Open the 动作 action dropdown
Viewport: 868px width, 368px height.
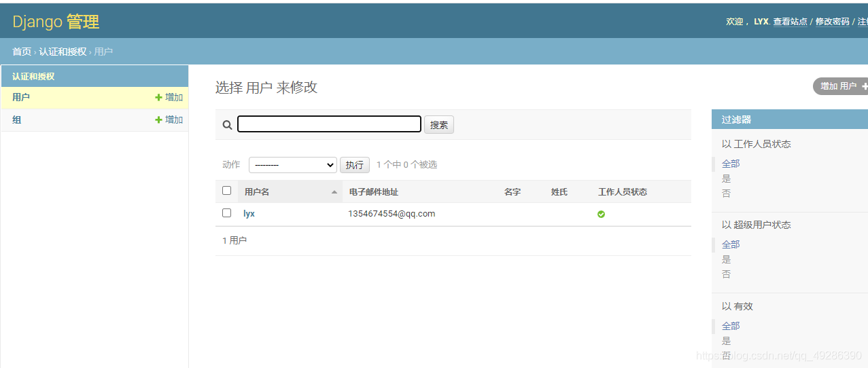coord(293,165)
